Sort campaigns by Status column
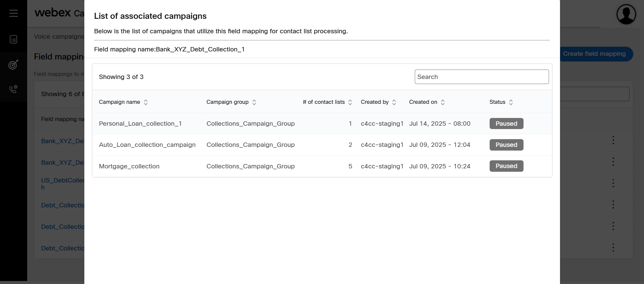The height and width of the screenshot is (284, 644). tap(511, 102)
